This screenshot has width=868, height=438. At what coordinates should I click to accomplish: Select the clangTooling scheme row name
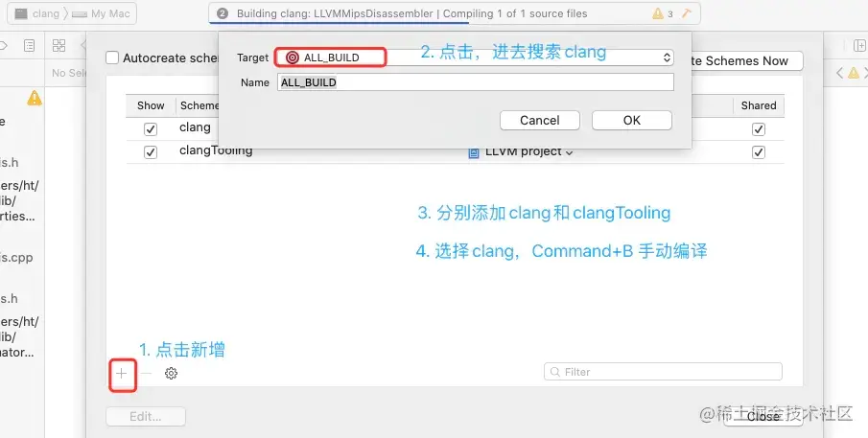click(216, 150)
